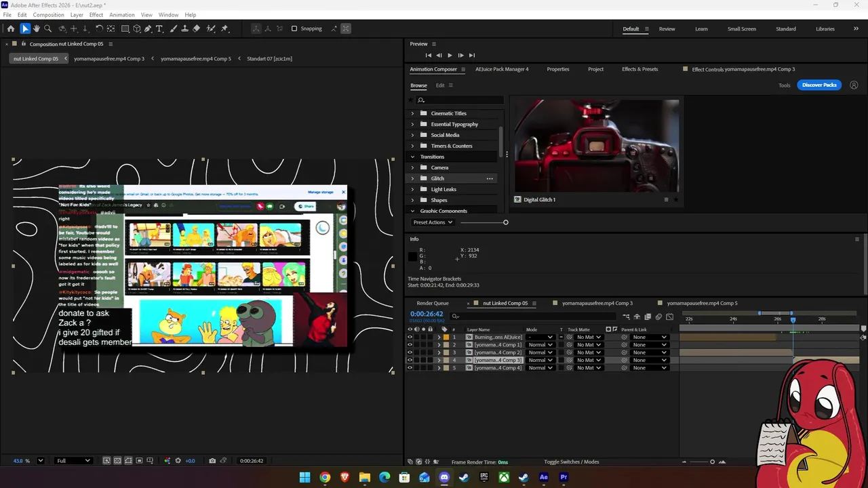Expand the Essential Typography folder

[x=412, y=124]
